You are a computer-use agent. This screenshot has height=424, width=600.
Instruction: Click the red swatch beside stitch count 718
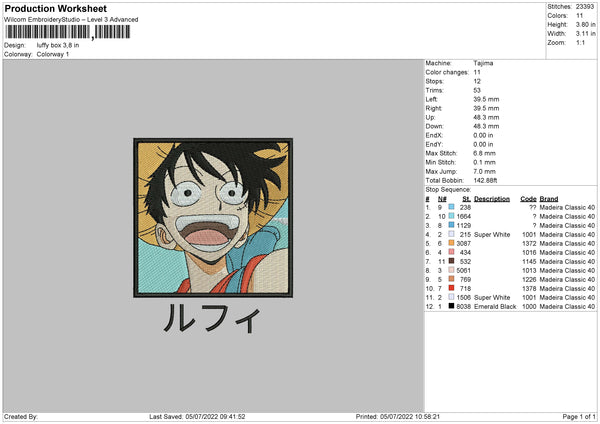point(452,288)
